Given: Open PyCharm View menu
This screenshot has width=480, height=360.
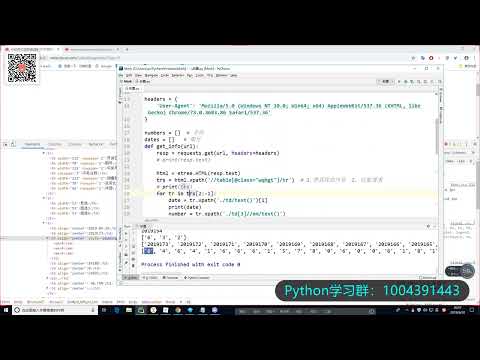Looking at the screenshot, I should click(x=138, y=76).
